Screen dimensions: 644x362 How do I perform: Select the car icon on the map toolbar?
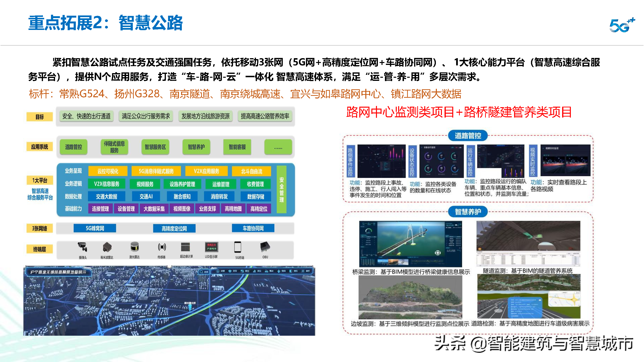pos(266,272)
